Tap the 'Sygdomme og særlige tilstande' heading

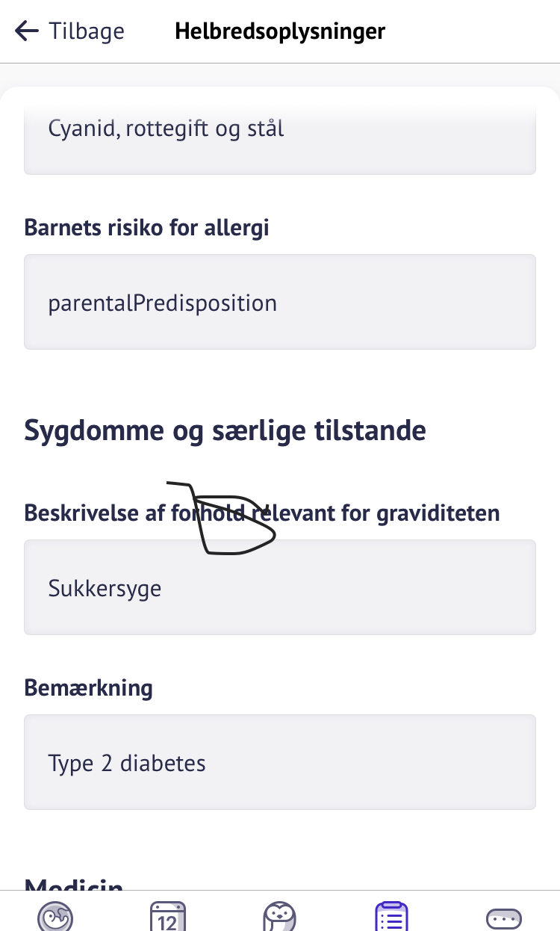pyautogui.click(x=225, y=430)
